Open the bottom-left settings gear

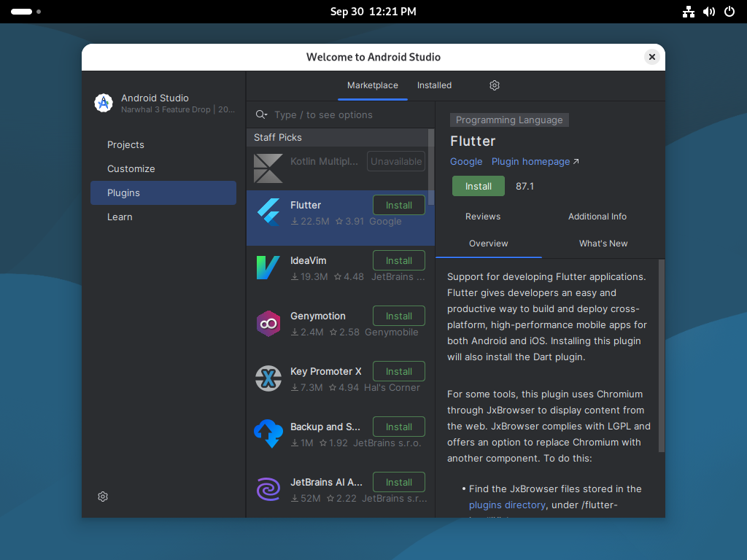(x=102, y=497)
